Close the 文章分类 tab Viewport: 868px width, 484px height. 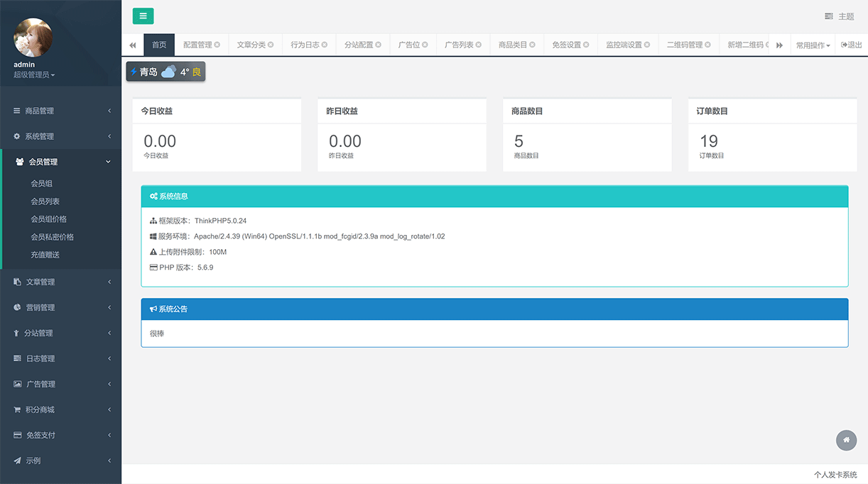(271, 45)
